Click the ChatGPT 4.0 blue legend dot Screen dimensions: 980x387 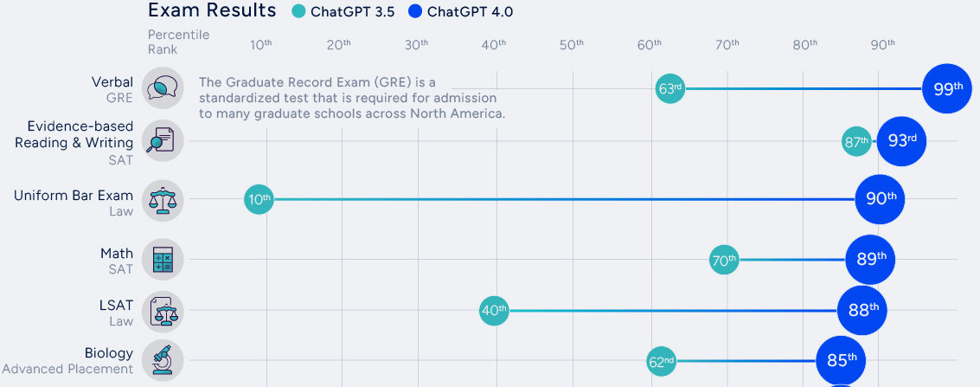tap(416, 11)
